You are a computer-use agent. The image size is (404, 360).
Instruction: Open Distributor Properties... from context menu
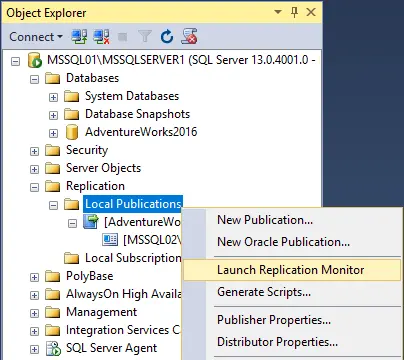[292, 342]
